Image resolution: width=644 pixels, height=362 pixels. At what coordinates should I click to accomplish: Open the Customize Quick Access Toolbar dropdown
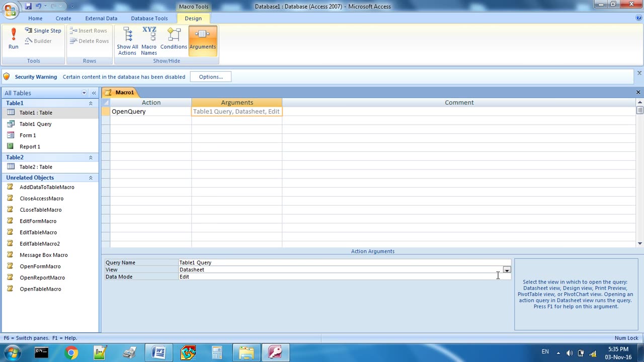pos(72,6)
